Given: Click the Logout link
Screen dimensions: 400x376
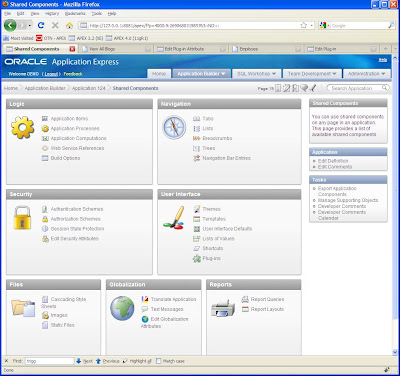Looking at the screenshot, I should [x=51, y=74].
